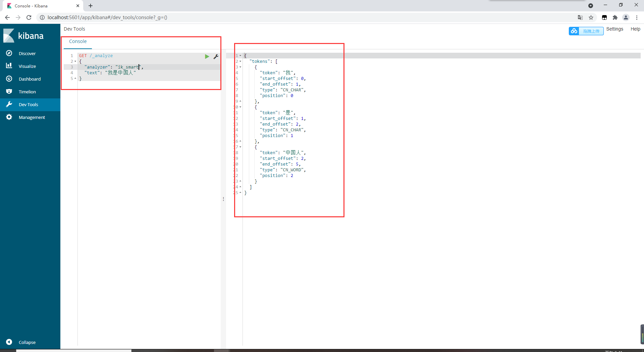Click the "text": "我是中国人" line
Image resolution: width=644 pixels, height=352 pixels.
(110, 73)
